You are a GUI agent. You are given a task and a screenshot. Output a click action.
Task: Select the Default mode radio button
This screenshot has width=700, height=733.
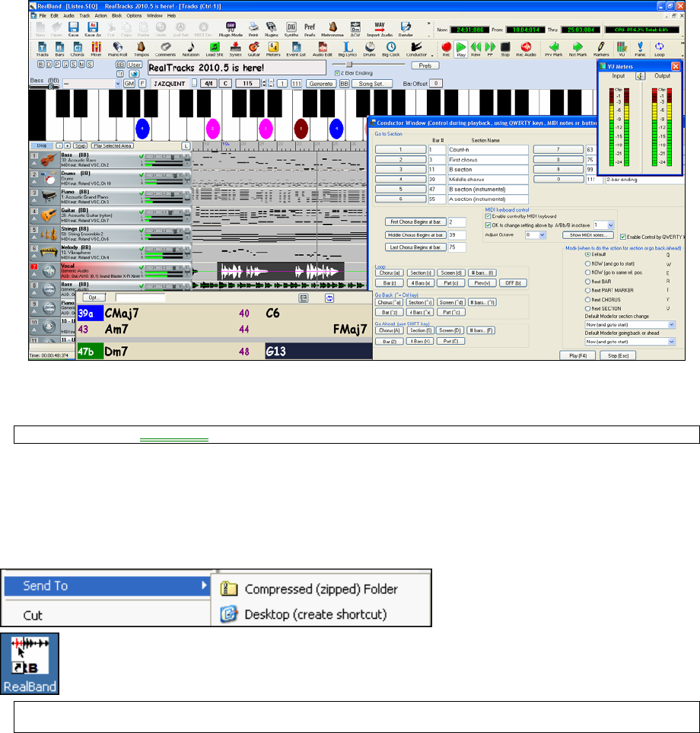588,254
